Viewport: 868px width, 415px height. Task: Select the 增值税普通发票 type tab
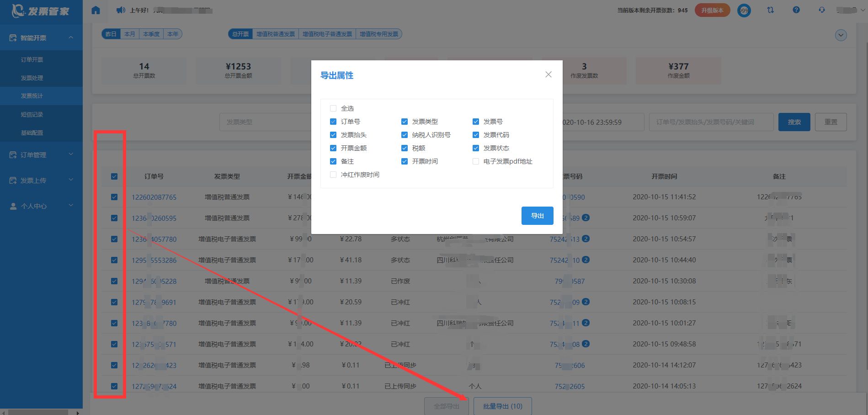coord(276,34)
